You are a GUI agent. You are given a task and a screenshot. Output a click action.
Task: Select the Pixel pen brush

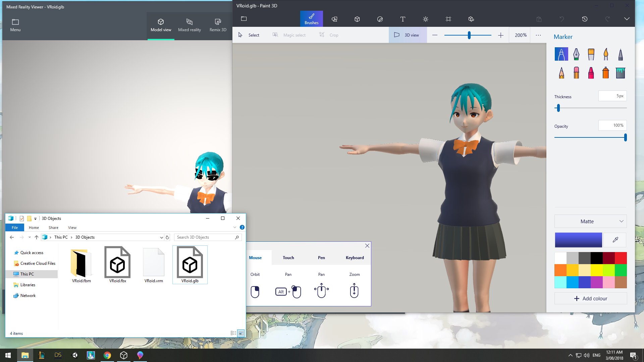click(x=621, y=54)
